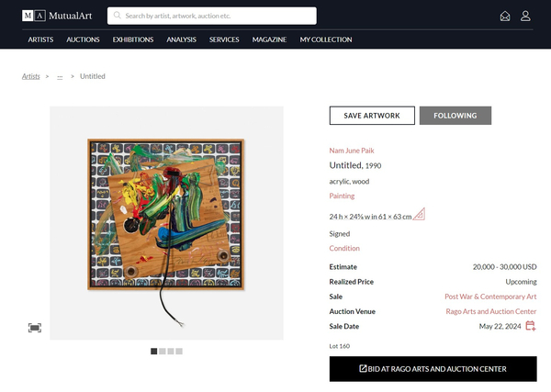Bid at Rago Arts and Auction Center
The height and width of the screenshot is (392, 551).
point(433,369)
